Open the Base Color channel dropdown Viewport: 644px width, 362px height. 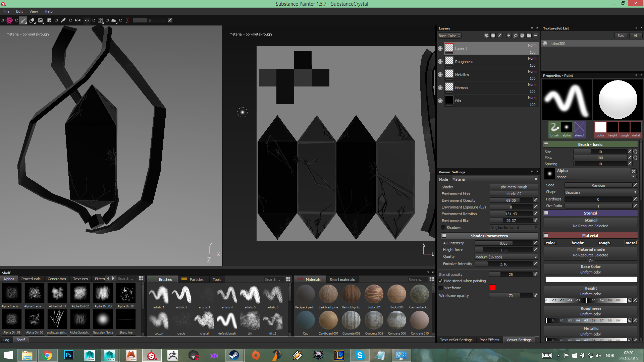[449, 36]
